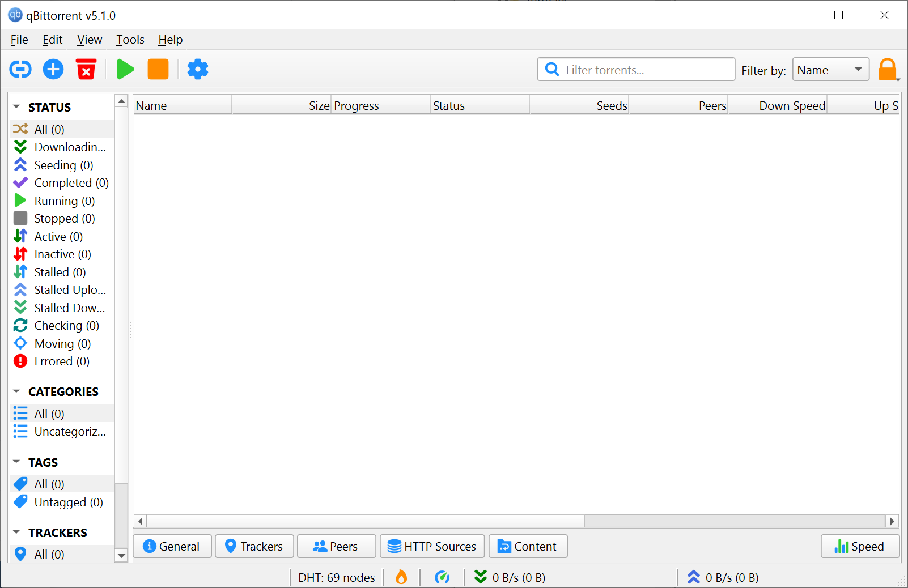This screenshot has height=588, width=908.
Task: Select the Running (0) status filter
Action: pos(62,201)
